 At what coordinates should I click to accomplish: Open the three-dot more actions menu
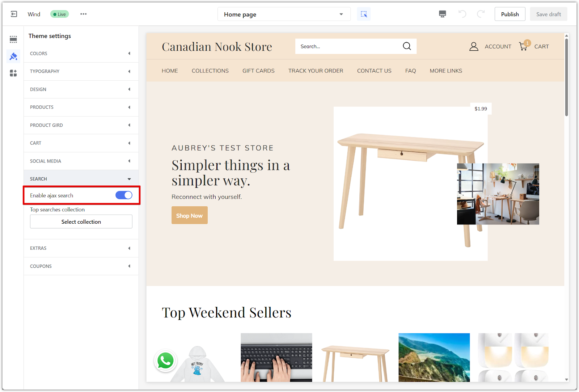click(84, 14)
